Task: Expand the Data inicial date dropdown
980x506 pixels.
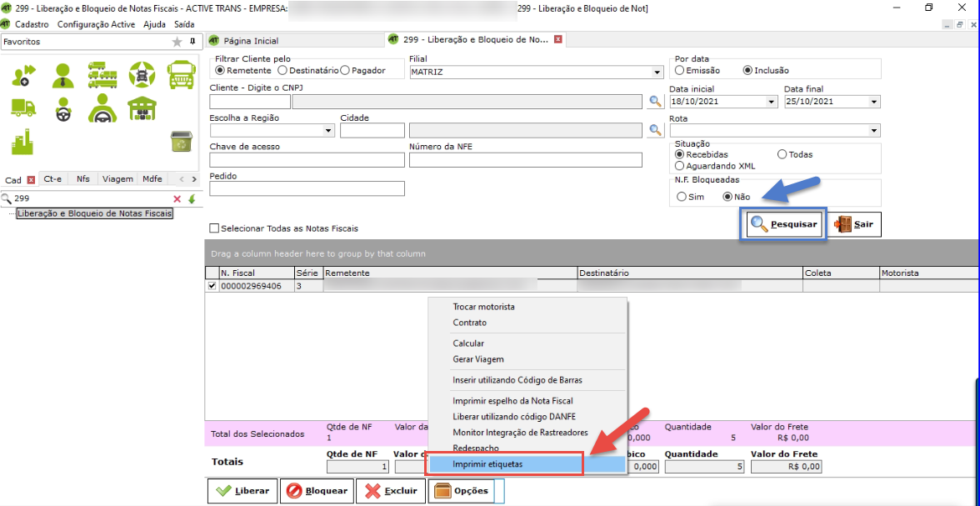Action: point(771,102)
